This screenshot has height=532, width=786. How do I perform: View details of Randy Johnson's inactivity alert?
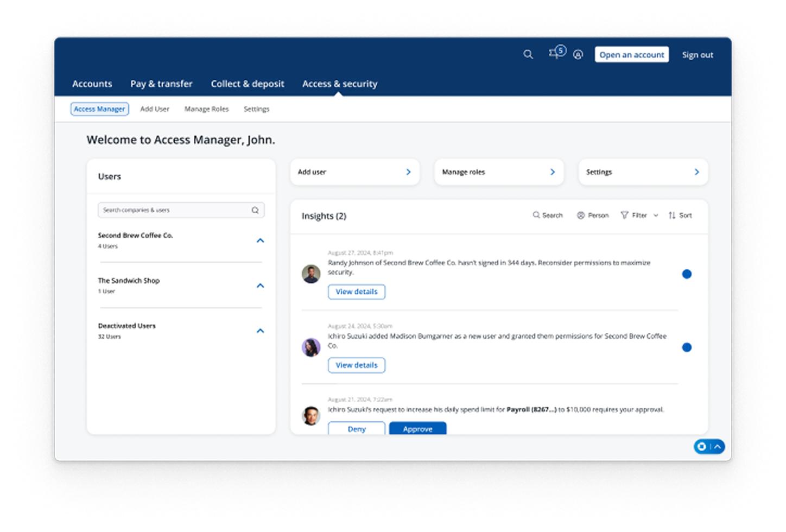pyautogui.click(x=356, y=292)
